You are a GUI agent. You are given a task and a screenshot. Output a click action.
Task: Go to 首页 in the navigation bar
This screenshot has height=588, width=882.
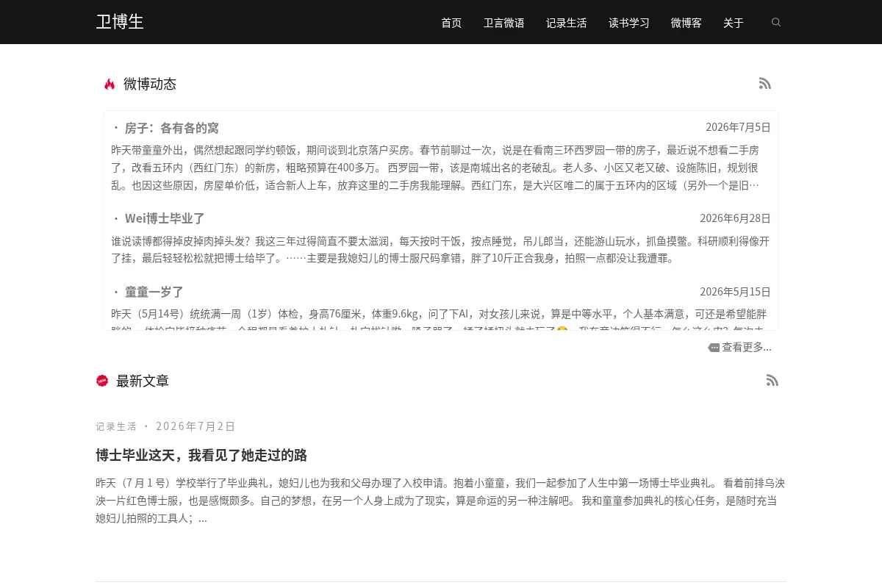pyautogui.click(x=451, y=23)
